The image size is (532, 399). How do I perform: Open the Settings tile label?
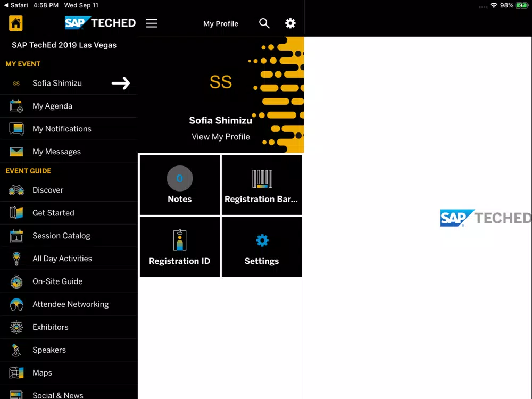pos(262,261)
